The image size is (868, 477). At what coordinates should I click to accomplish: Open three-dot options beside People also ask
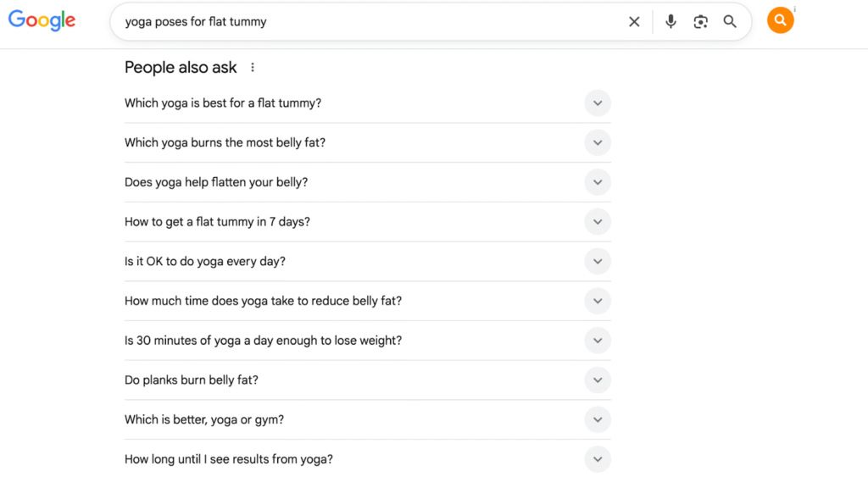(x=253, y=68)
